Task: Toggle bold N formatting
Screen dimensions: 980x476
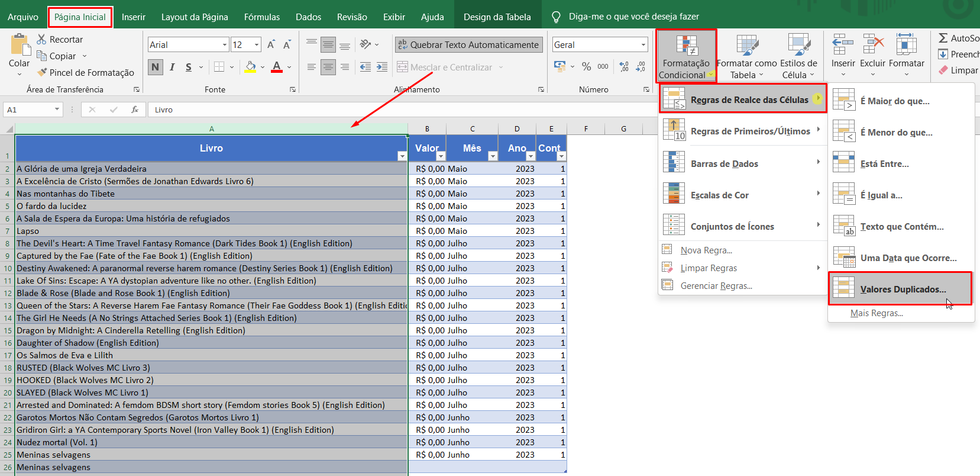Action: coord(156,67)
